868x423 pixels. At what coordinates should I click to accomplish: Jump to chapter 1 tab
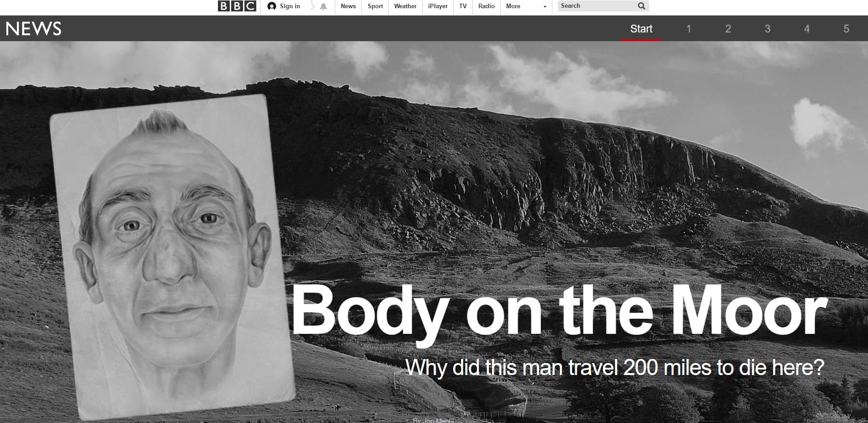(688, 29)
